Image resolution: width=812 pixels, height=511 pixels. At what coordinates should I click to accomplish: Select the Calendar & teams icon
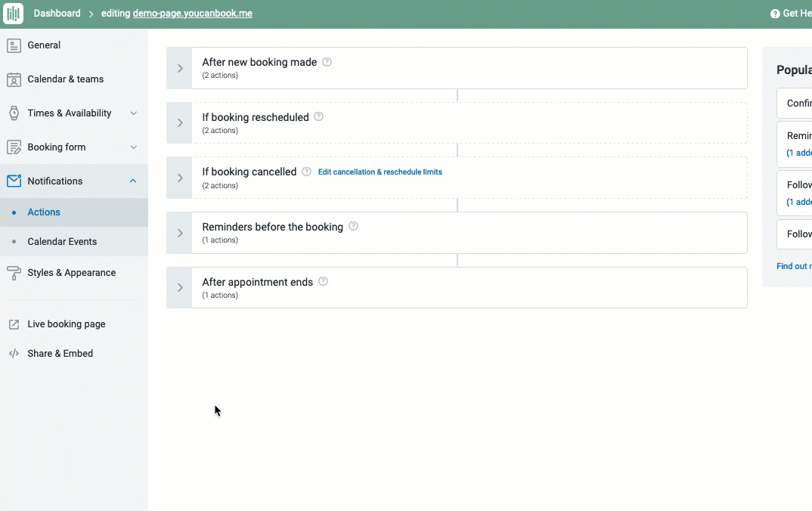13,79
